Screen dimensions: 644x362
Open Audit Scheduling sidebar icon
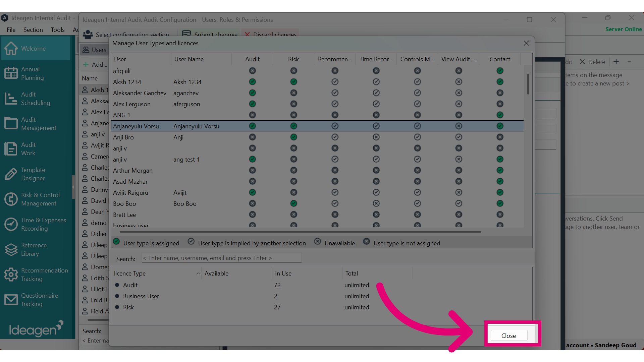(11, 99)
